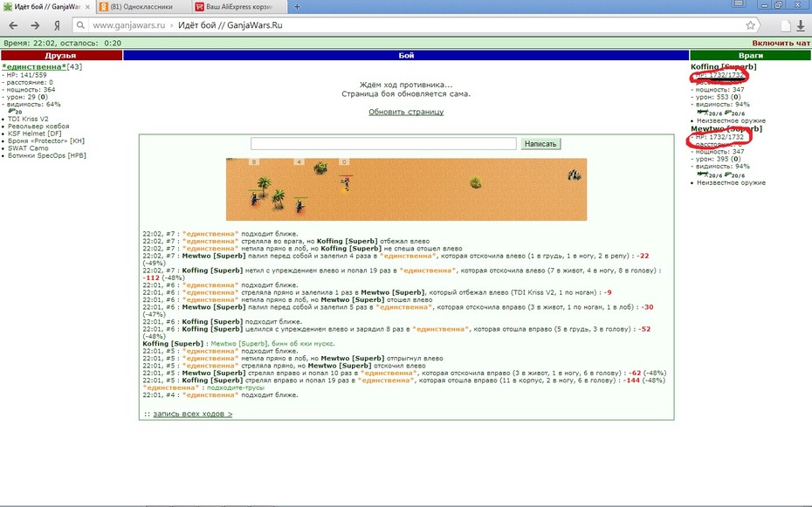This screenshot has height=507, width=812.
Task: Open Koffing [Superb] in the Враги panel
Action: (723, 66)
